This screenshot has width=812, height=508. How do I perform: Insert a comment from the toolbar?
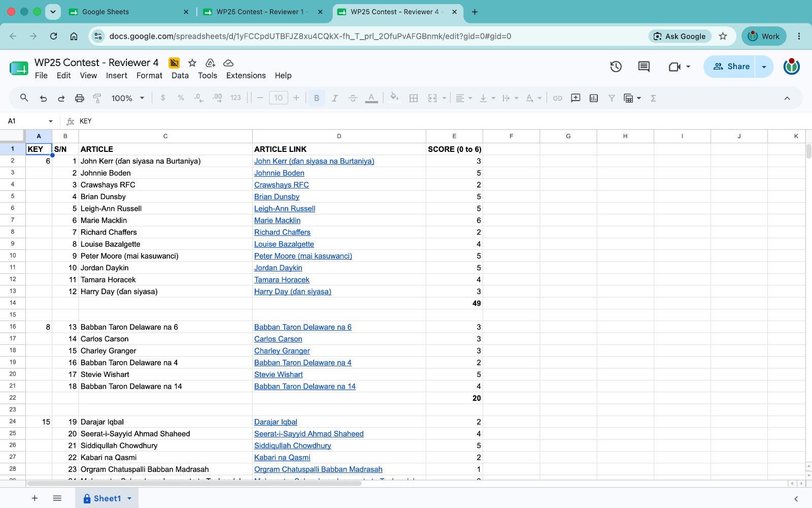pyautogui.click(x=576, y=98)
